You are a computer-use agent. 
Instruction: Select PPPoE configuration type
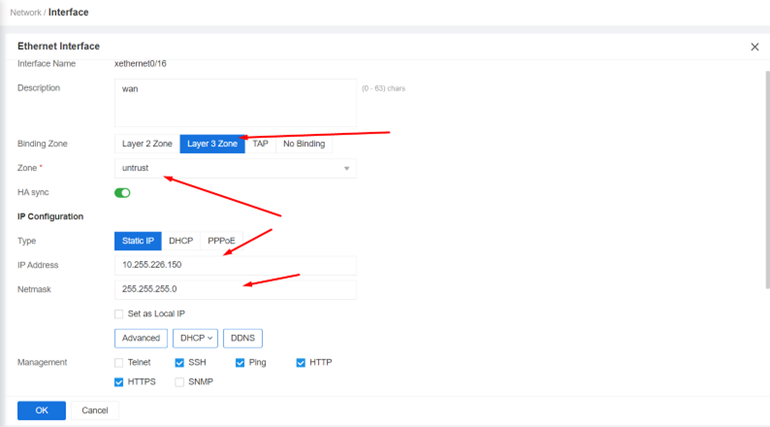[x=221, y=241]
